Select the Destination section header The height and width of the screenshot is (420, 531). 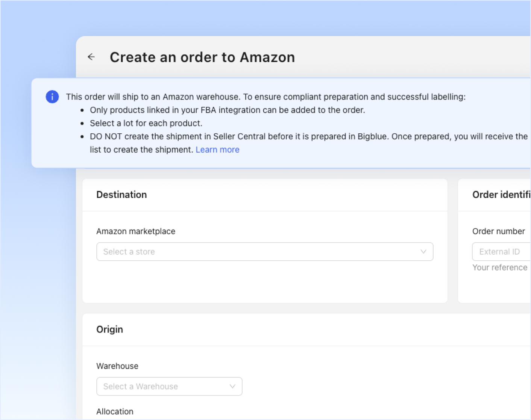(121, 195)
